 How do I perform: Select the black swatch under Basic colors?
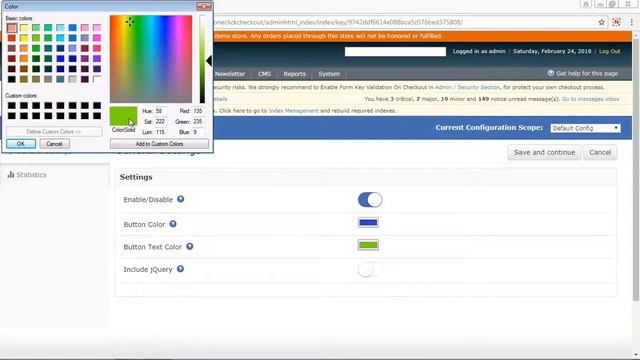(x=12, y=79)
